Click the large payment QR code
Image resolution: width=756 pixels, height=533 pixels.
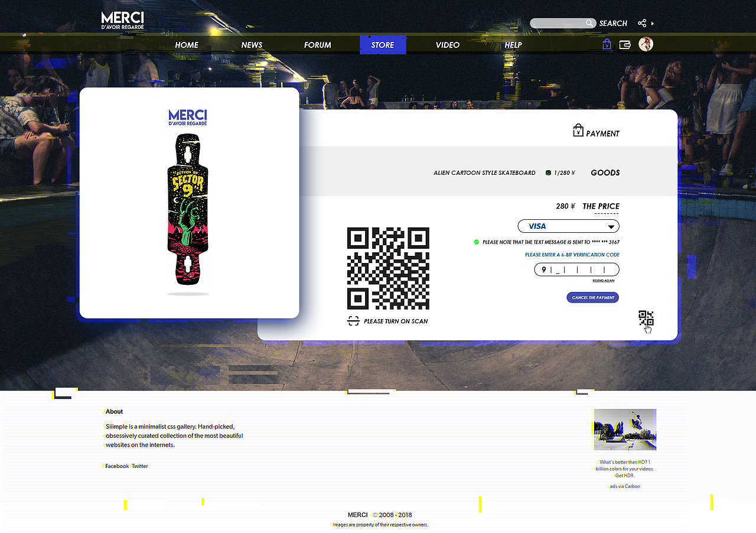388,268
